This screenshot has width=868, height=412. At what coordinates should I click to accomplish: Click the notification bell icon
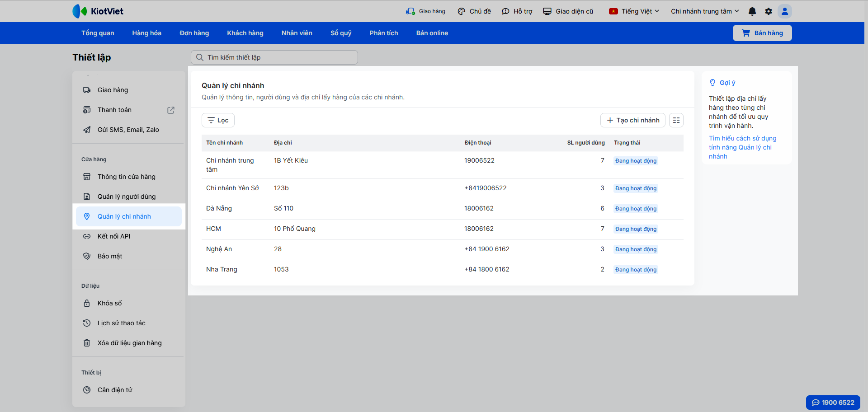click(x=752, y=11)
